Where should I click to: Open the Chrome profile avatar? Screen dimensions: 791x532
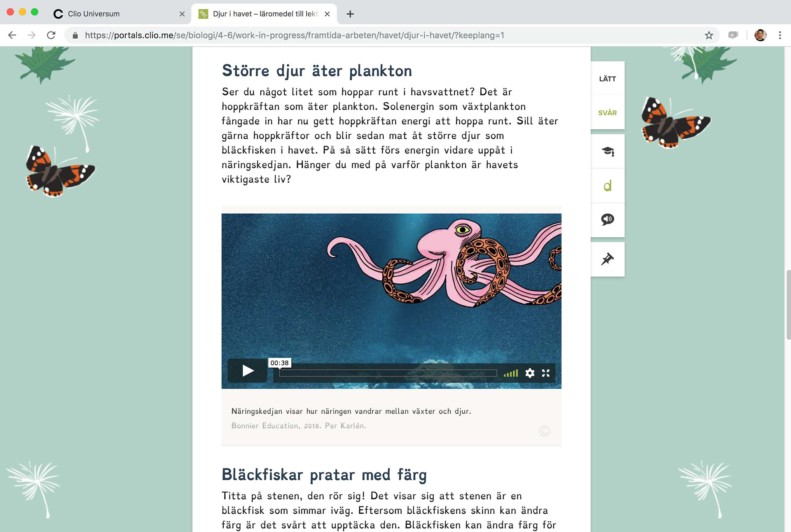(760, 35)
